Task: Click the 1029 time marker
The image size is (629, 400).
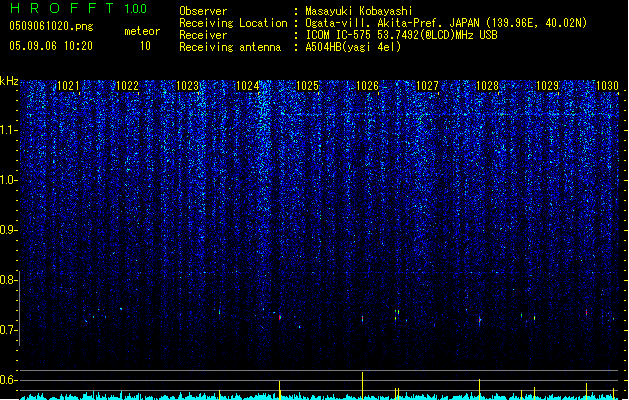Action: (x=547, y=85)
